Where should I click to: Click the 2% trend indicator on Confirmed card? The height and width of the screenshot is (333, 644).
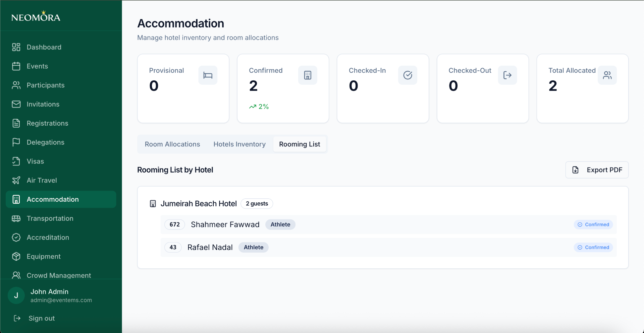click(259, 107)
